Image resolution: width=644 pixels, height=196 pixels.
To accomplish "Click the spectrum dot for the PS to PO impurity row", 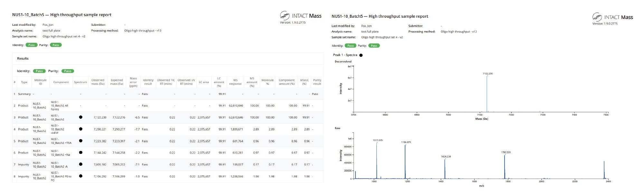I will click(80, 176).
